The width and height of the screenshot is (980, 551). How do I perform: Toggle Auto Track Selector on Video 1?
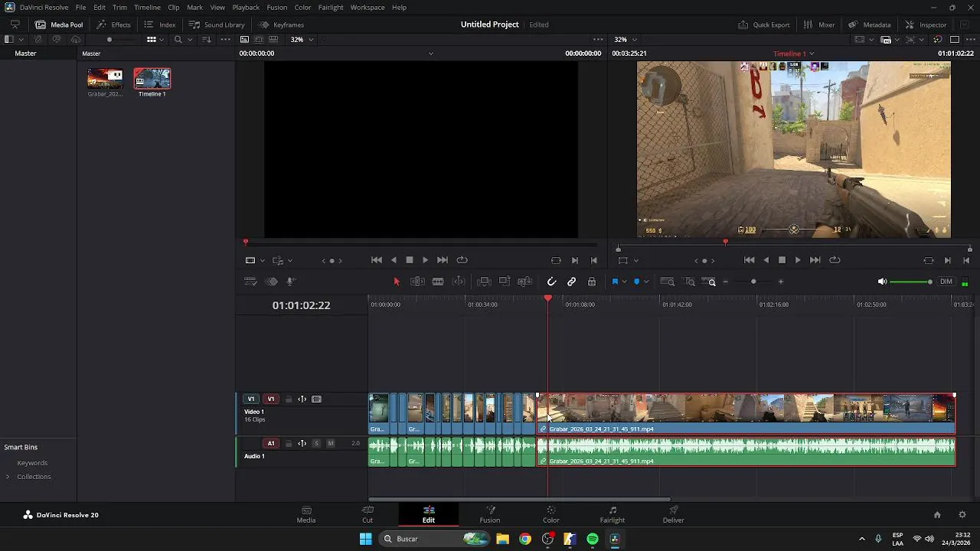click(x=302, y=399)
